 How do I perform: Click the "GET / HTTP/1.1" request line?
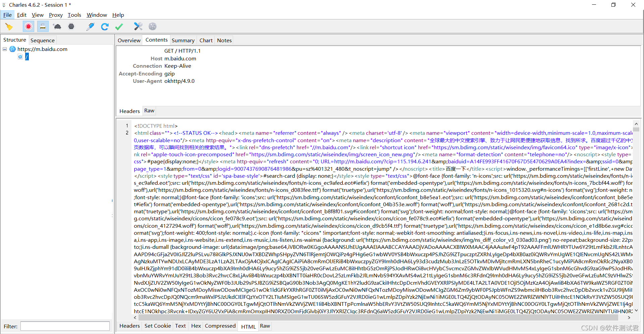coord(182,51)
